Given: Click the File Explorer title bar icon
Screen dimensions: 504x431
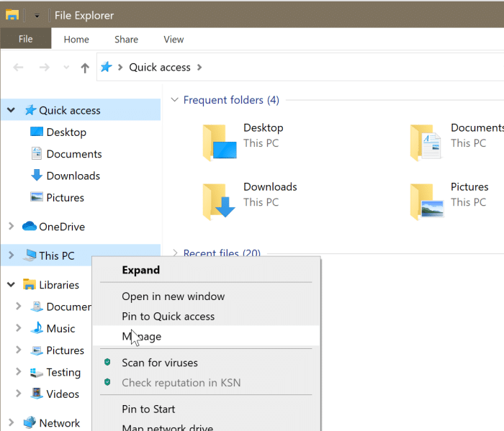Looking at the screenshot, I should pos(12,15).
